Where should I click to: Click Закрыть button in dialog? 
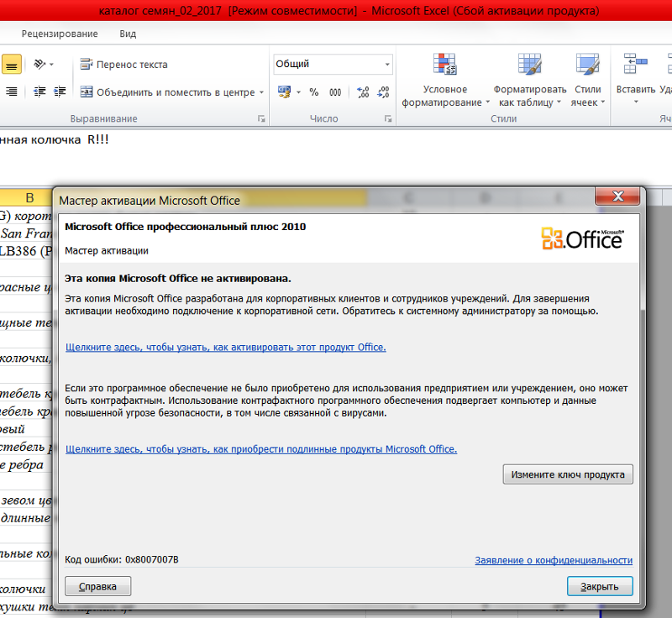click(600, 586)
